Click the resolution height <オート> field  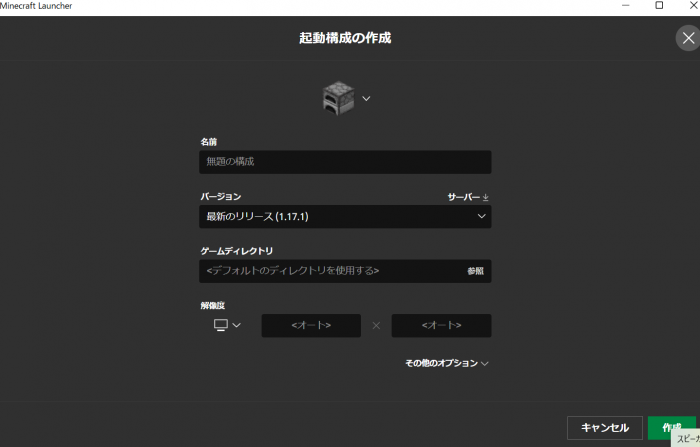point(441,325)
